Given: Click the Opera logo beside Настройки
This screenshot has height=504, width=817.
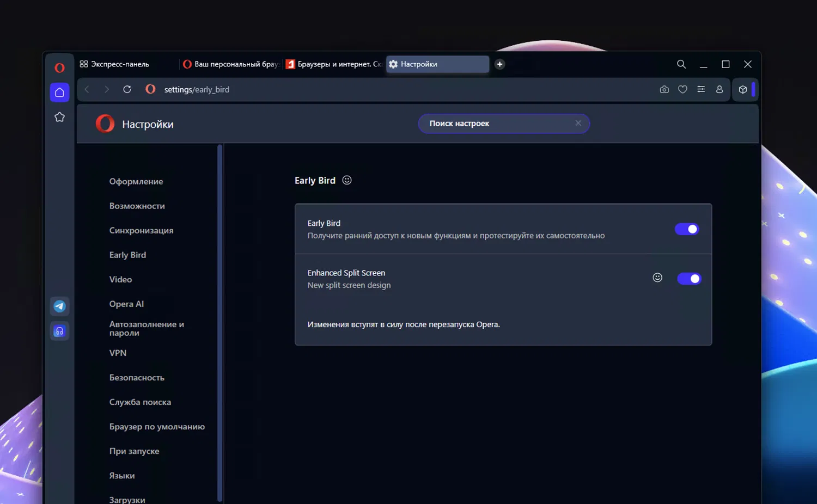Looking at the screenshot, I should pyautogui.click(x=105, y=124).
